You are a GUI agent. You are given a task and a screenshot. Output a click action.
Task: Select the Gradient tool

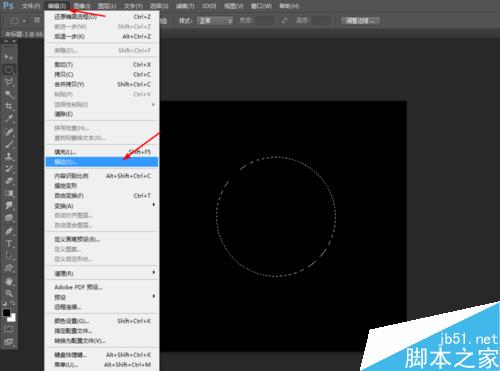click(9, 193)
